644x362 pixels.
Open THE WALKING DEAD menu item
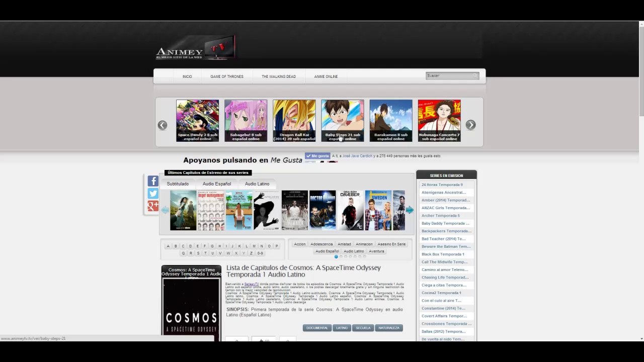(279, 76)
